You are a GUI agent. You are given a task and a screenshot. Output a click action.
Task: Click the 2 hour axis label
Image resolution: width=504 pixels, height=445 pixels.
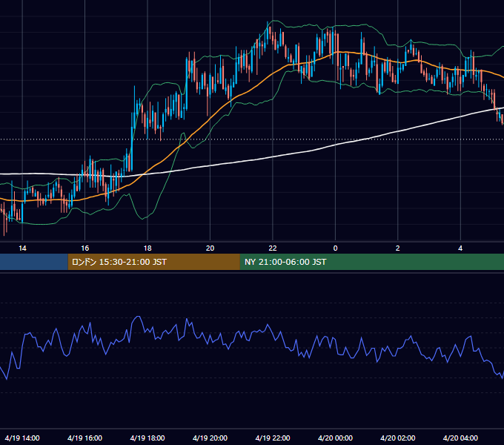click(397, 248)
